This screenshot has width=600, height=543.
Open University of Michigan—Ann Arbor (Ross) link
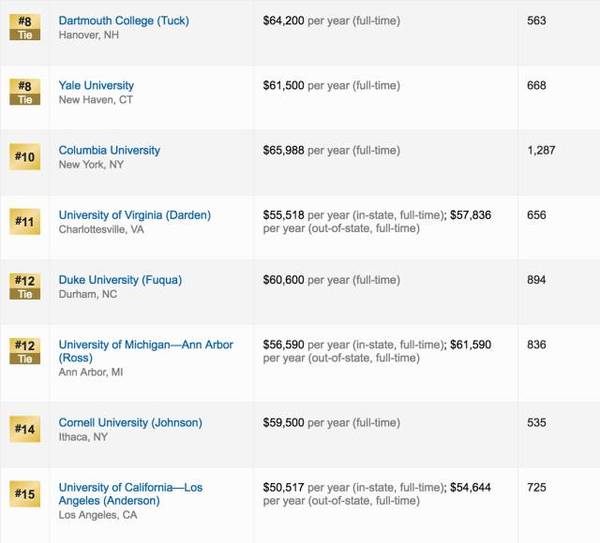[x=145, y=345]
